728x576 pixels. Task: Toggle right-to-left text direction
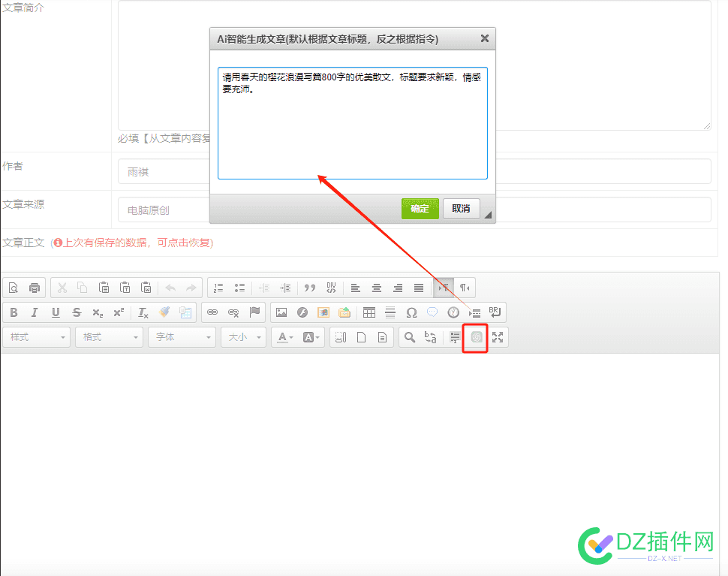pyautogui.click(x=465, y=288)
